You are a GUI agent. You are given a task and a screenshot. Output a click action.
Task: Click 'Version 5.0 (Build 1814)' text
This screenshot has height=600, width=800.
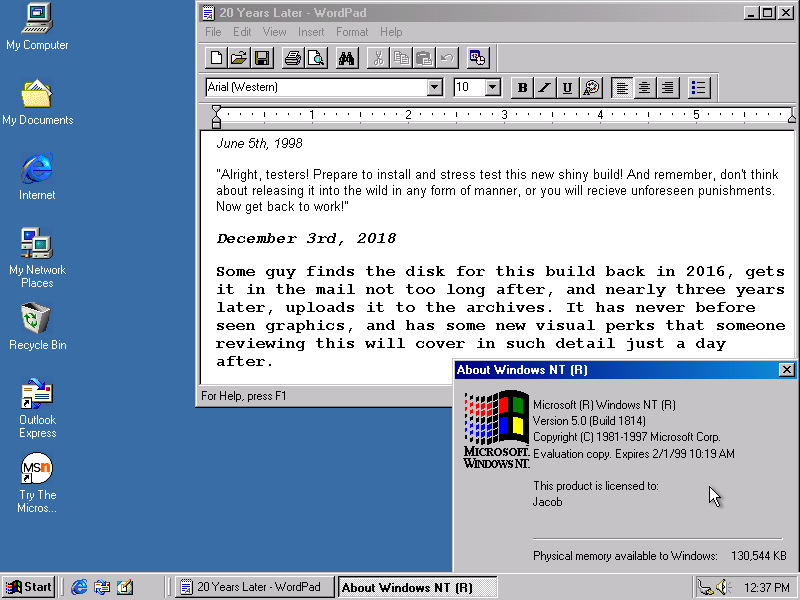point(589,421)
